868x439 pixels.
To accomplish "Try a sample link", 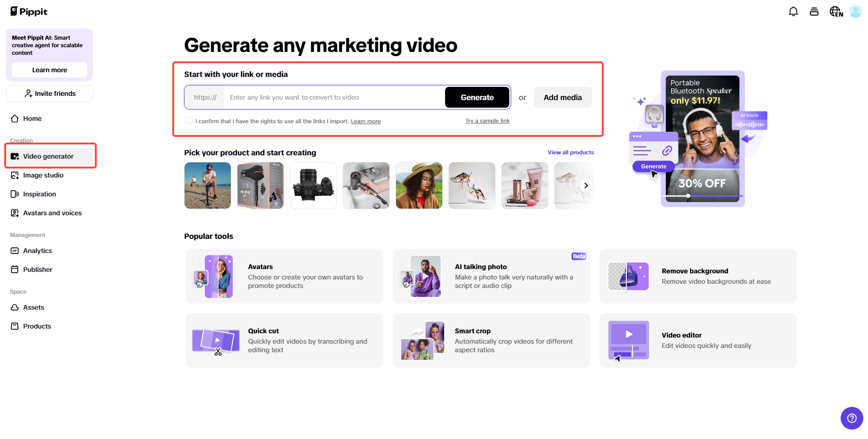I will (487, 121).
